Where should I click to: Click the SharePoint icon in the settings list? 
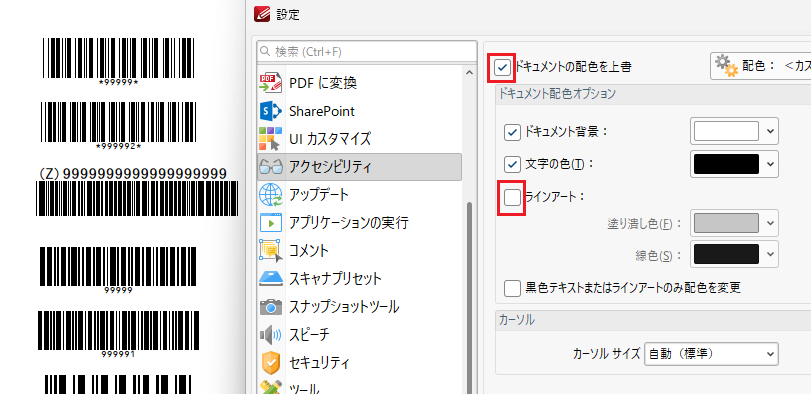[271, 111]
